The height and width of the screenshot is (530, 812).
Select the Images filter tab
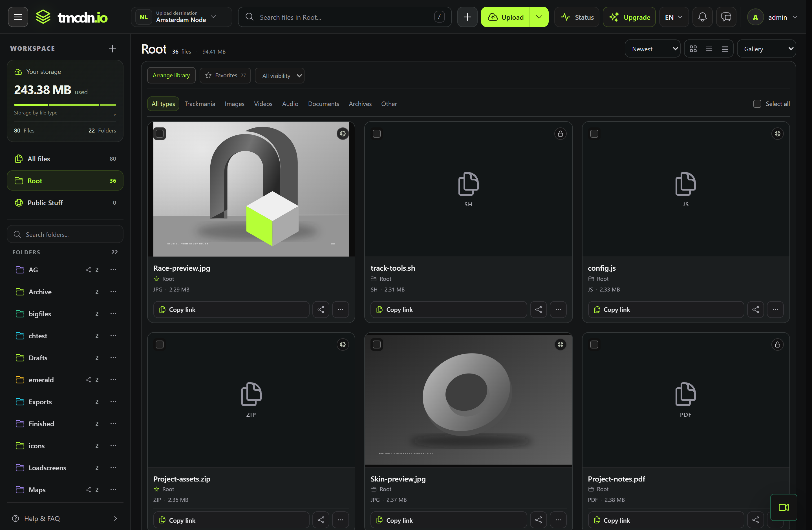pos(234,104)
